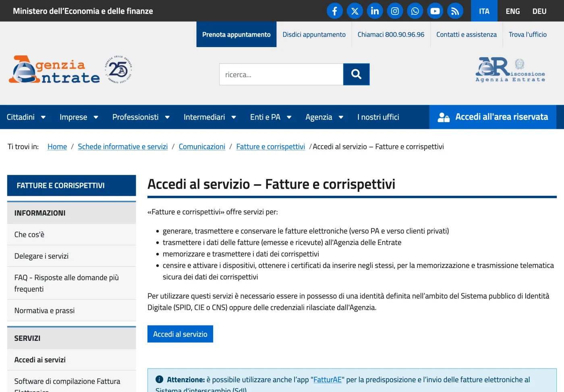This screenshot has width=564, height=392.
Task: Click the FATTURE E CORRISPETTIVI sidebar header
Action: point(72,185)
